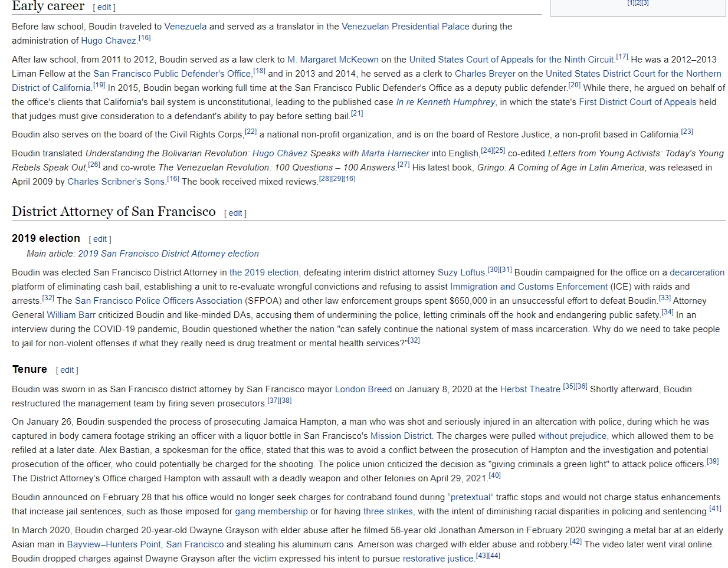Open Venezuelan Presidential Palace link
This screenshot has height=568, width=728.
(405, 27)
